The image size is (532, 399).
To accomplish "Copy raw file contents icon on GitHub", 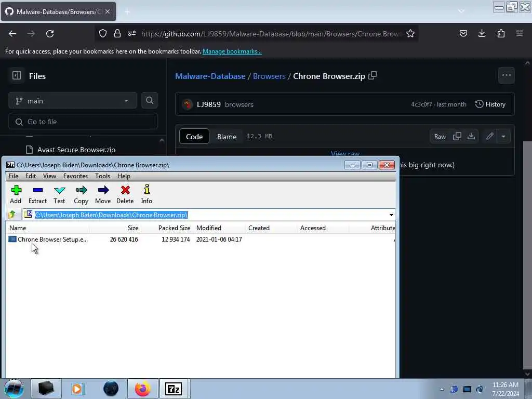I will tap(457, 137).
